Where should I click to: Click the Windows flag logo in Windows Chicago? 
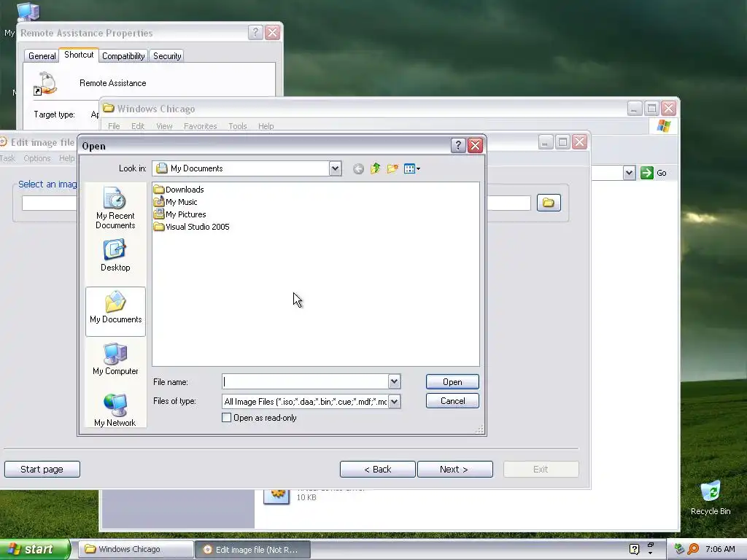(x=663, y=126)
